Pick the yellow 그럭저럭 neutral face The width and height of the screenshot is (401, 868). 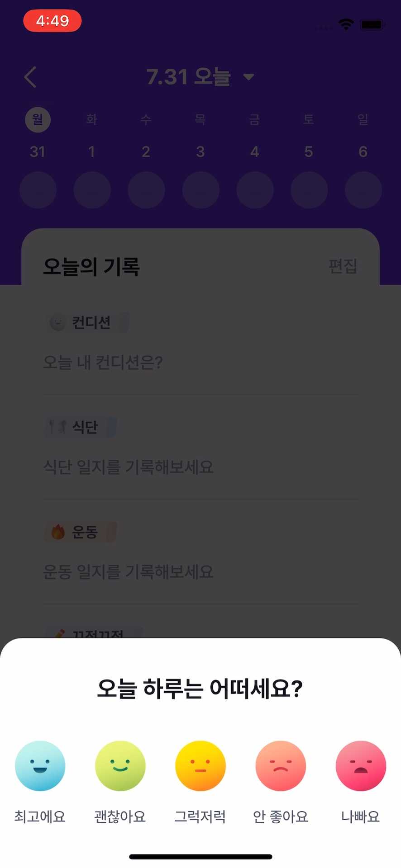pos(200,765)
